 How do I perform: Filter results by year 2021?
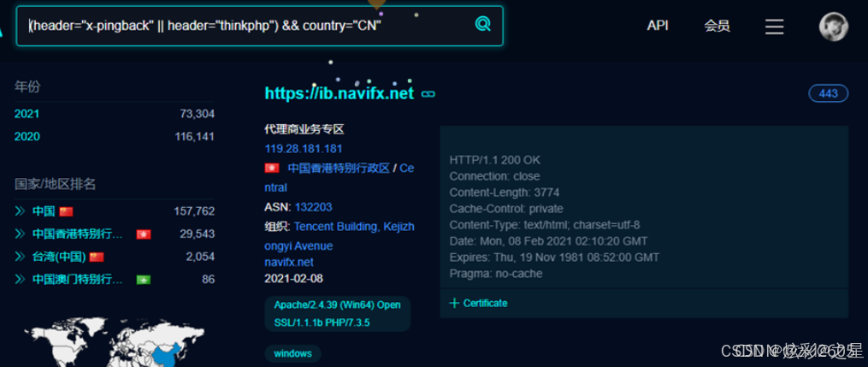pos(27,114)
